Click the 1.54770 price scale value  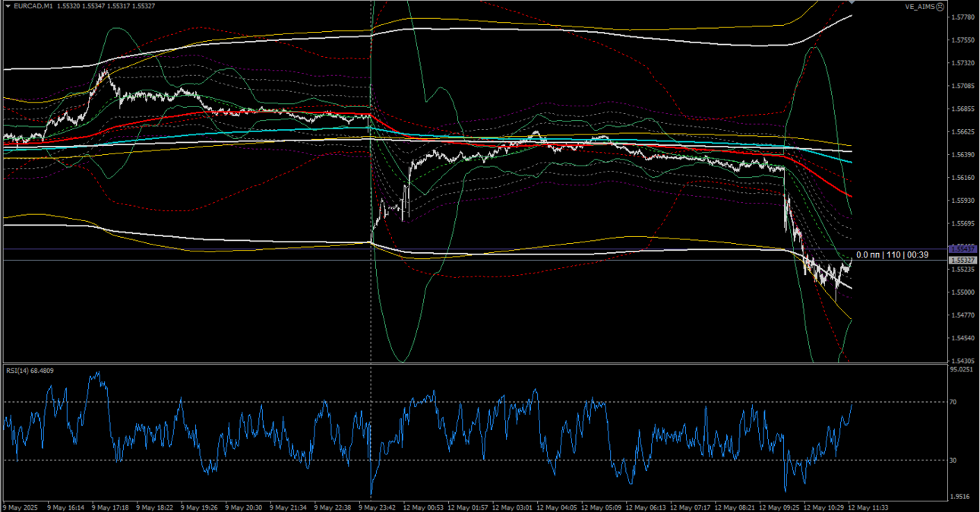pyautogui.click(x=963, y=314)
